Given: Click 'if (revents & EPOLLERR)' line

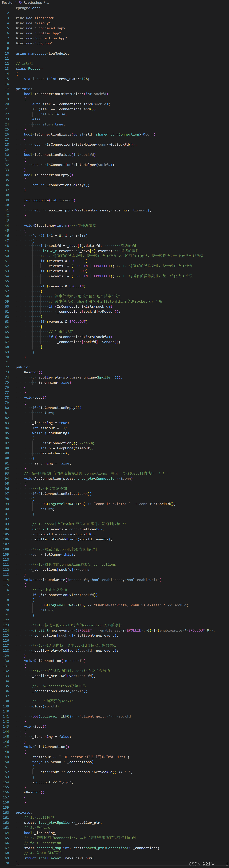Looking at the screenshot, I should click(x=64, y=261).
